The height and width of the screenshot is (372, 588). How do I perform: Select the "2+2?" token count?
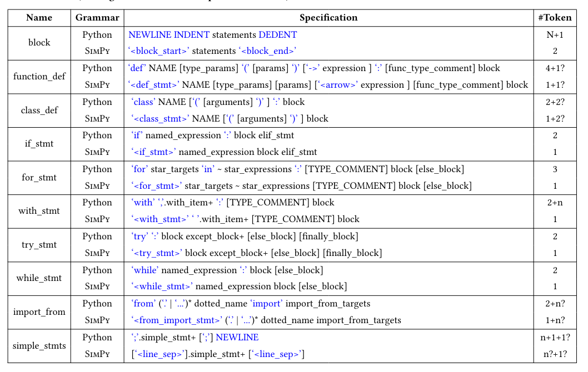point(555,102)
